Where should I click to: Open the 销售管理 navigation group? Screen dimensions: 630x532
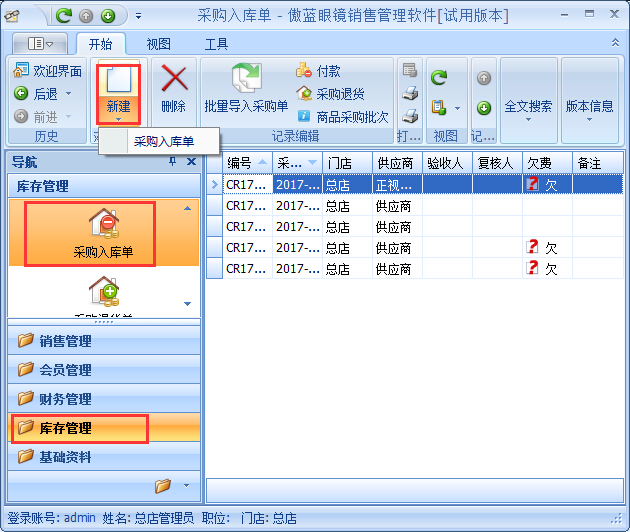pos(104,341)
